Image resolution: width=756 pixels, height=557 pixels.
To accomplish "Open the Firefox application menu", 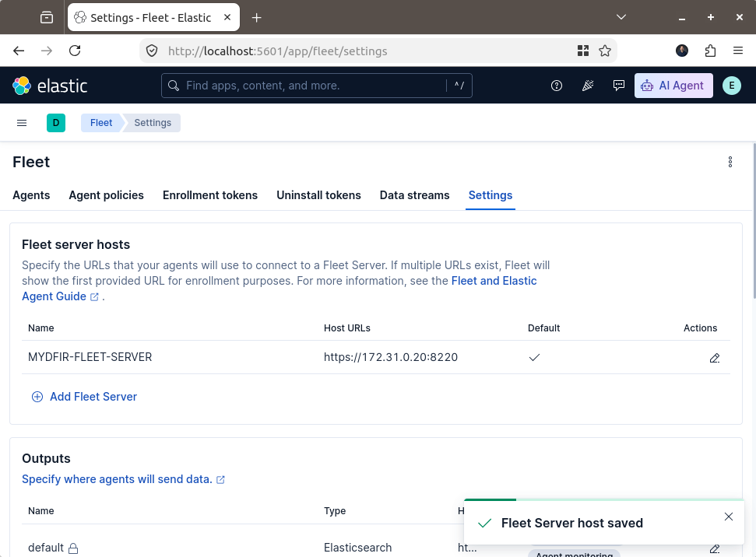I will [737, 51].
